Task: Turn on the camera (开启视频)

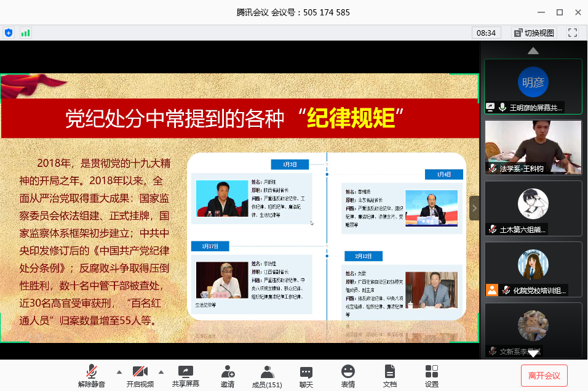Action: pos(140,376)
